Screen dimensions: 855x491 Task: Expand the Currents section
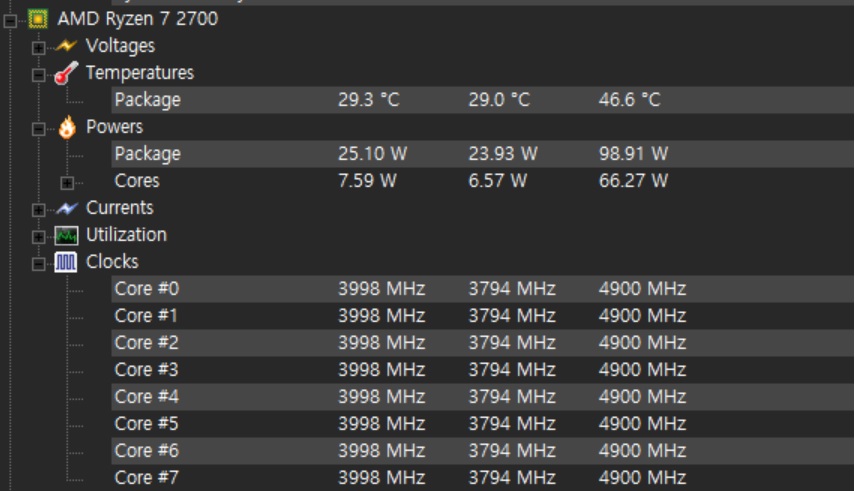click(38, 210)
